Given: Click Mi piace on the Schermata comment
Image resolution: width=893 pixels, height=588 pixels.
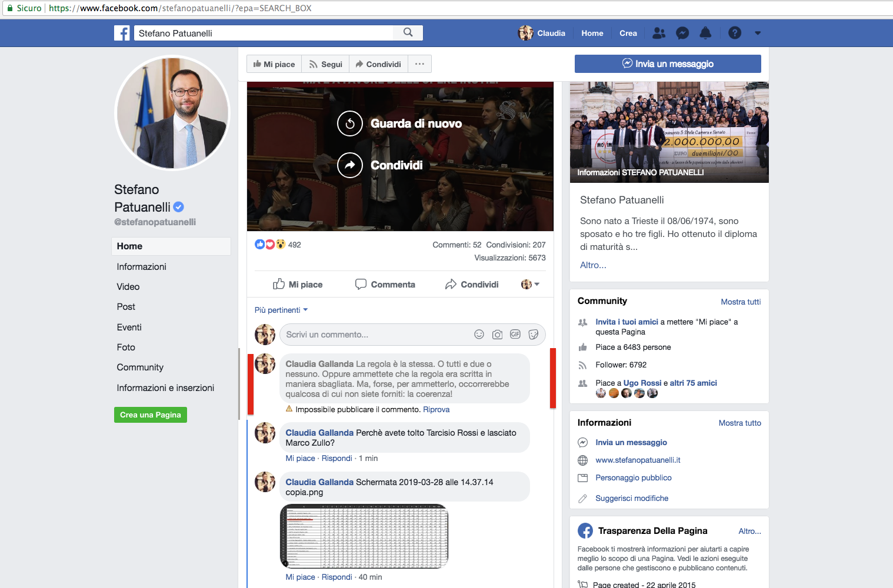Looking at the screenshot, I should coord(301,577).
